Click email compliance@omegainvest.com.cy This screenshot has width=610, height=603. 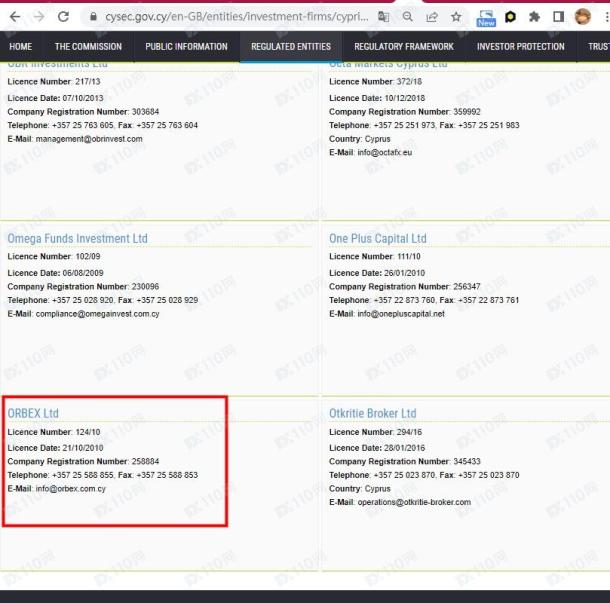98,314
